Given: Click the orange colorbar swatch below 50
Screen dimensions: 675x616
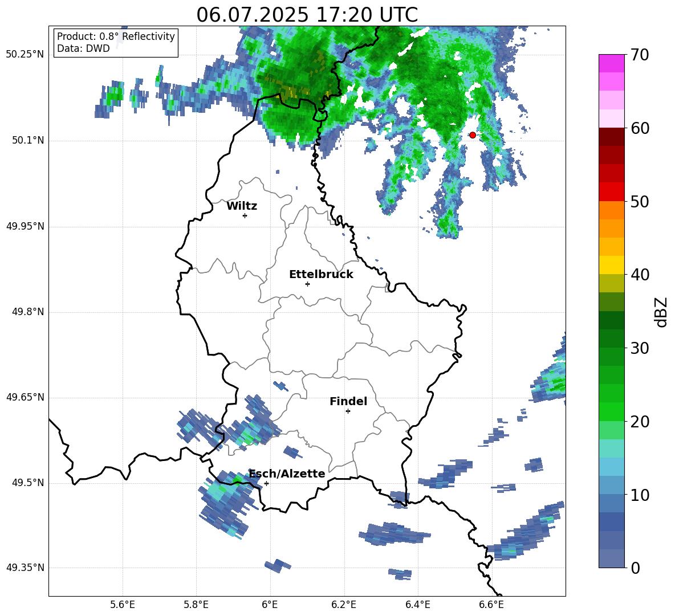Looking at the screenshot, I should click(x=611, y=210).
